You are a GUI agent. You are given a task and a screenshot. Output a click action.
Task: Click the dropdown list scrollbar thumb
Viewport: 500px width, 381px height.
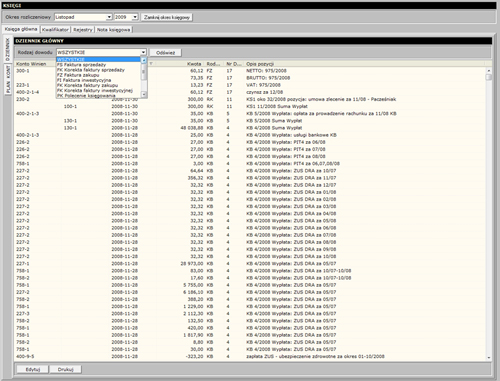(x=144, y=72)
